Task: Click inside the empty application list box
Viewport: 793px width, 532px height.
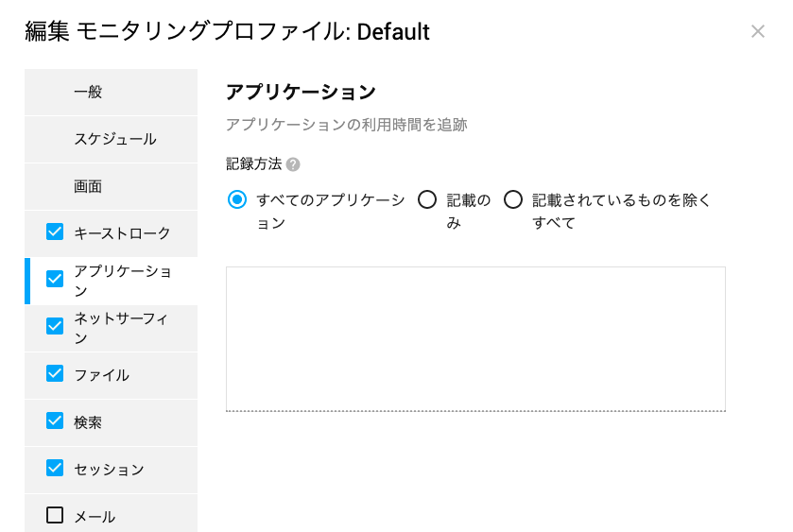Action: [475, 339]
